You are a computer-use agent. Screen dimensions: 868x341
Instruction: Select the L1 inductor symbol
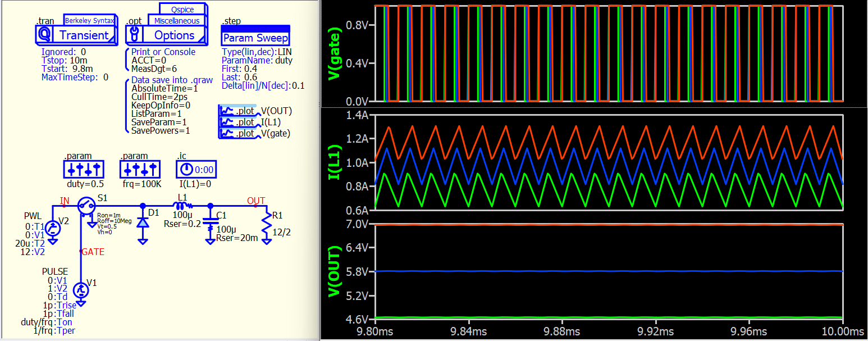coord(181,206)
